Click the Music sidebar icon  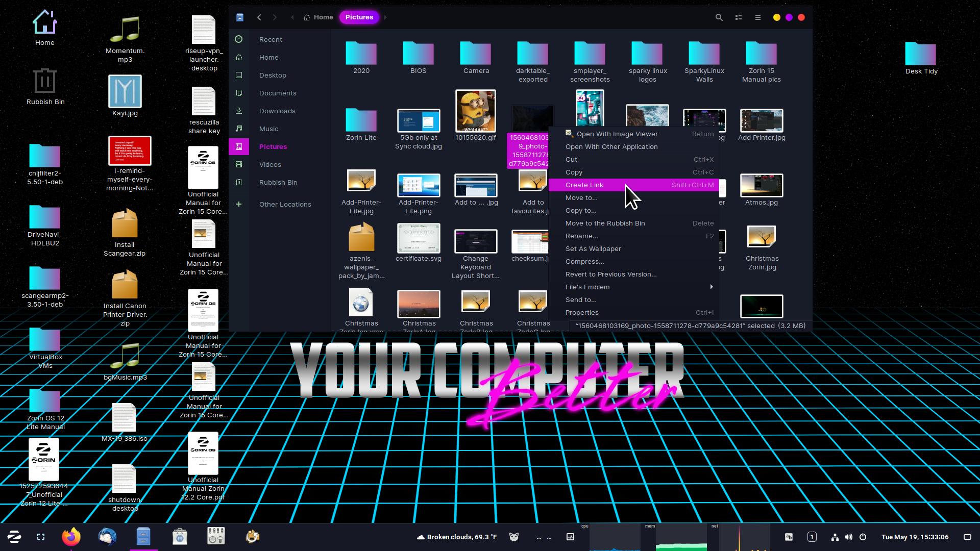(x=239, y=129)
